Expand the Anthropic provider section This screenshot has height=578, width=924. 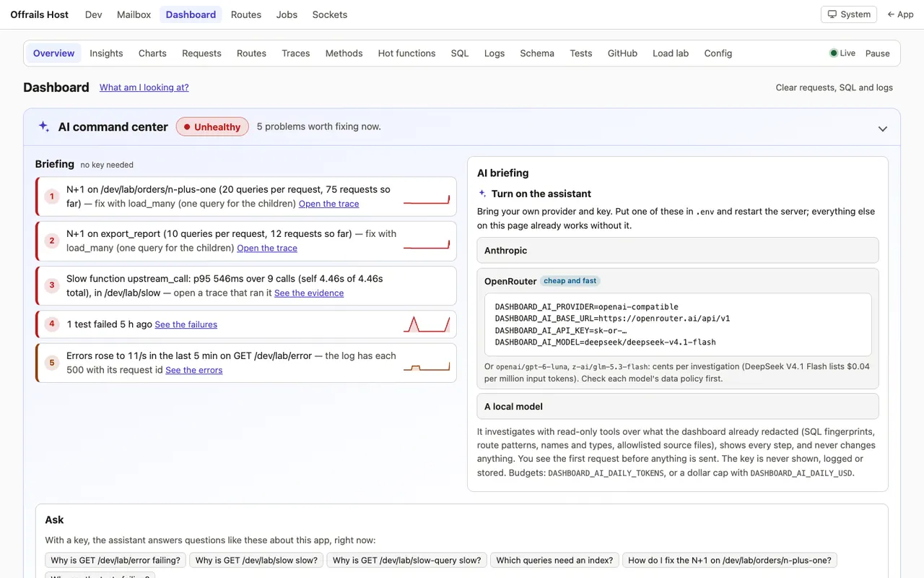[678, 251]
